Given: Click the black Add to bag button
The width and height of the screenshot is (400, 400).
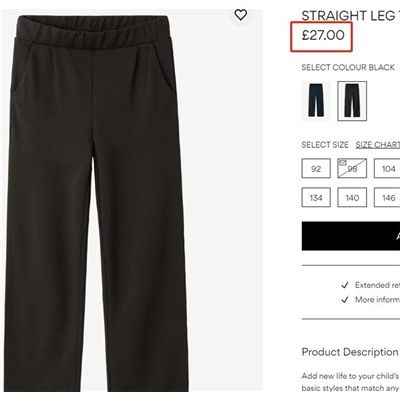Looking at the screenshot, I should click(x=351, y=236).
